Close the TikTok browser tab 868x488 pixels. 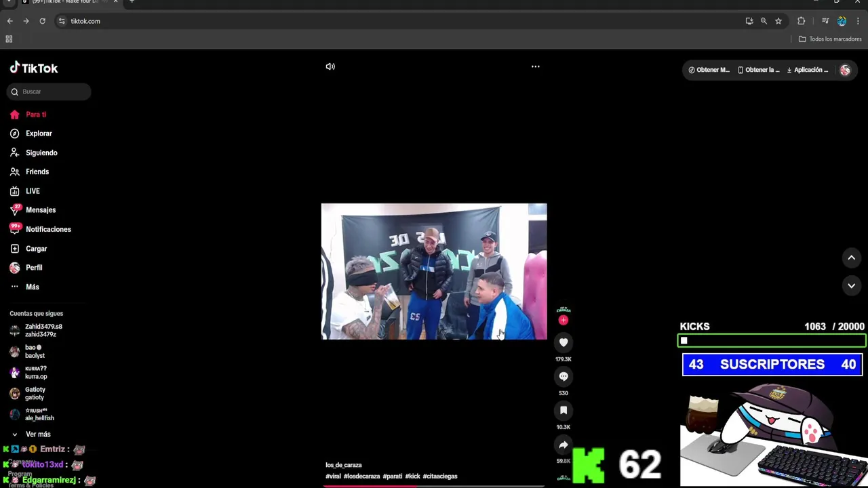coord(115,1)
